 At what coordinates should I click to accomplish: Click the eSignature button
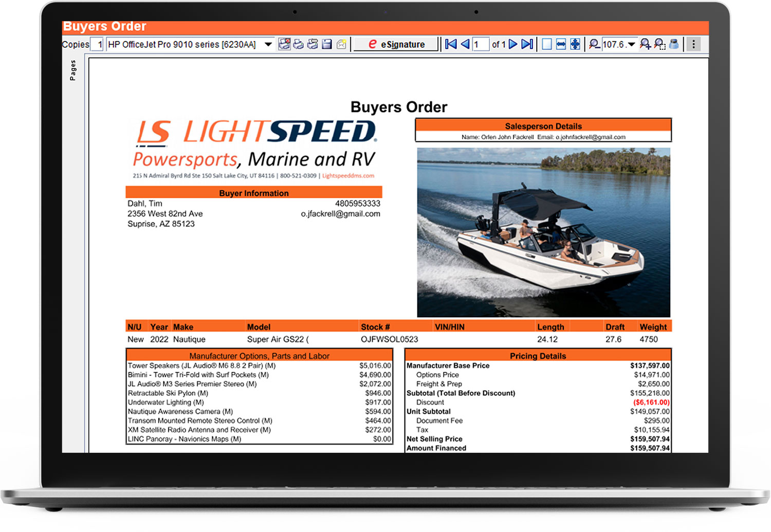click(x=396, y=44)
